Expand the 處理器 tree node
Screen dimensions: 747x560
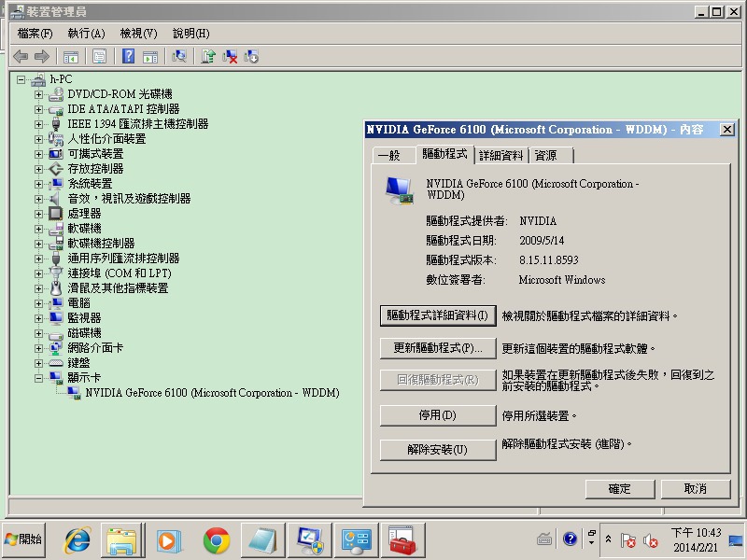pyautogui.click(x=38, y=214)
